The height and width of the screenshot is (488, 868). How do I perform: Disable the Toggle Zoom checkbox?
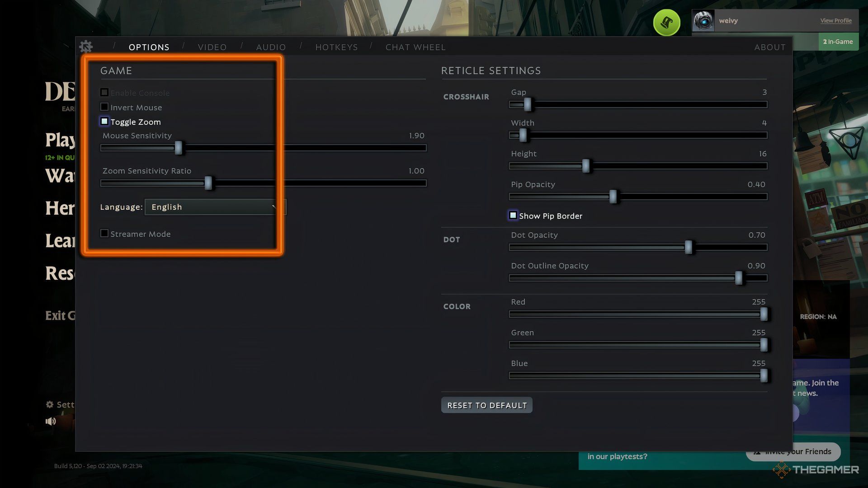[x=104, y=122]
